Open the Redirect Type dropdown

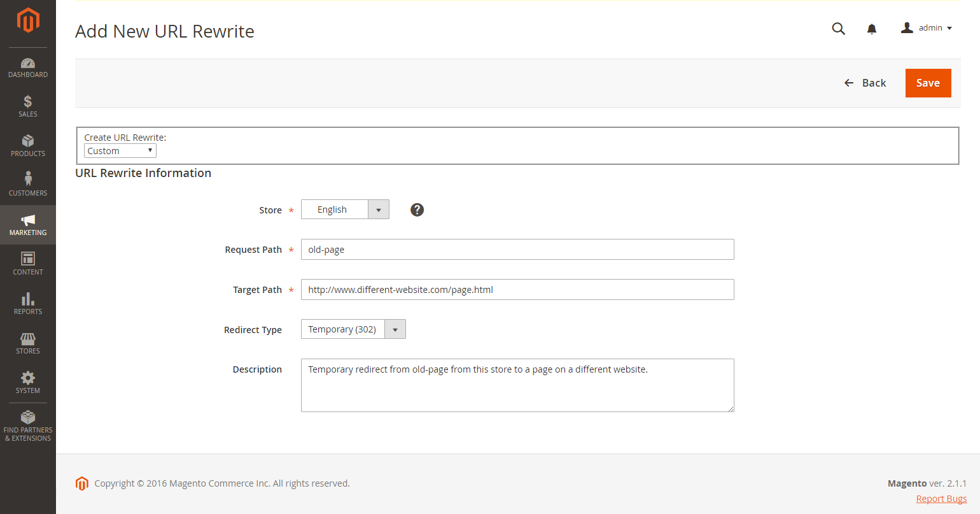click(x=353, y=329)
